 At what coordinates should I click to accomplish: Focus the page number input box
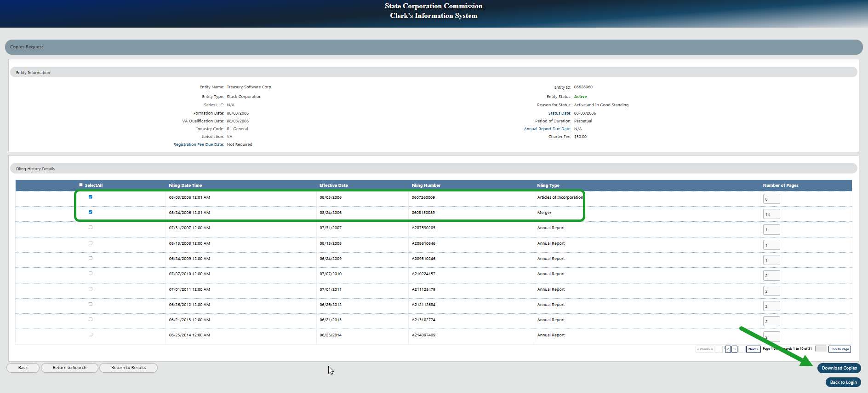pos(821,349)
